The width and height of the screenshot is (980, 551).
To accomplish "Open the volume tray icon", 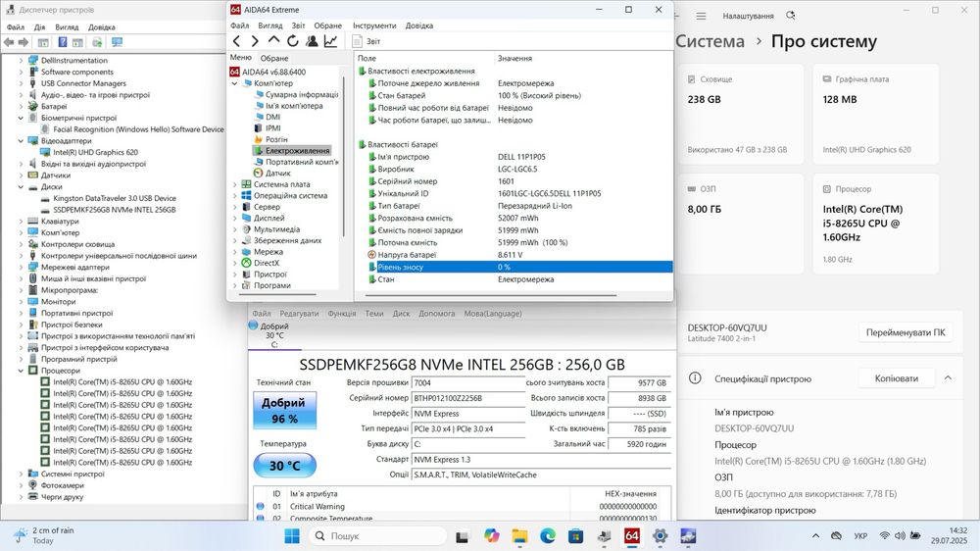I will [x=900, y=536].
